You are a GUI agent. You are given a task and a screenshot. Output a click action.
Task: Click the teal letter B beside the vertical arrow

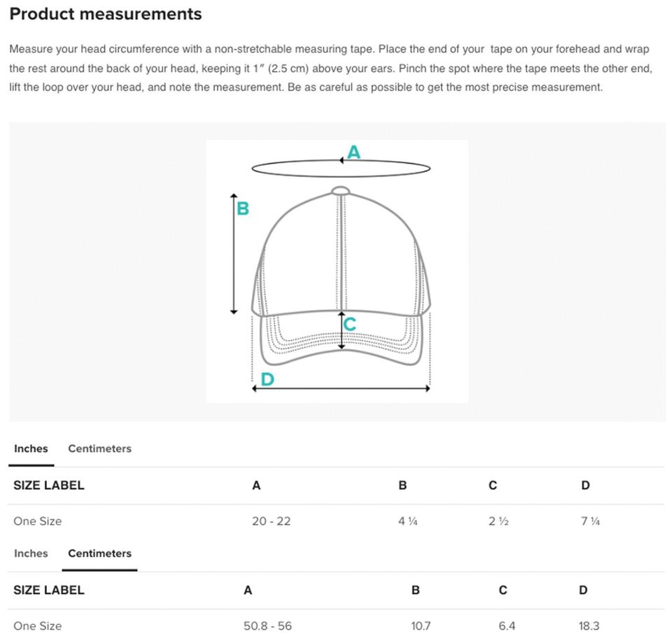(x=243, y=208)
